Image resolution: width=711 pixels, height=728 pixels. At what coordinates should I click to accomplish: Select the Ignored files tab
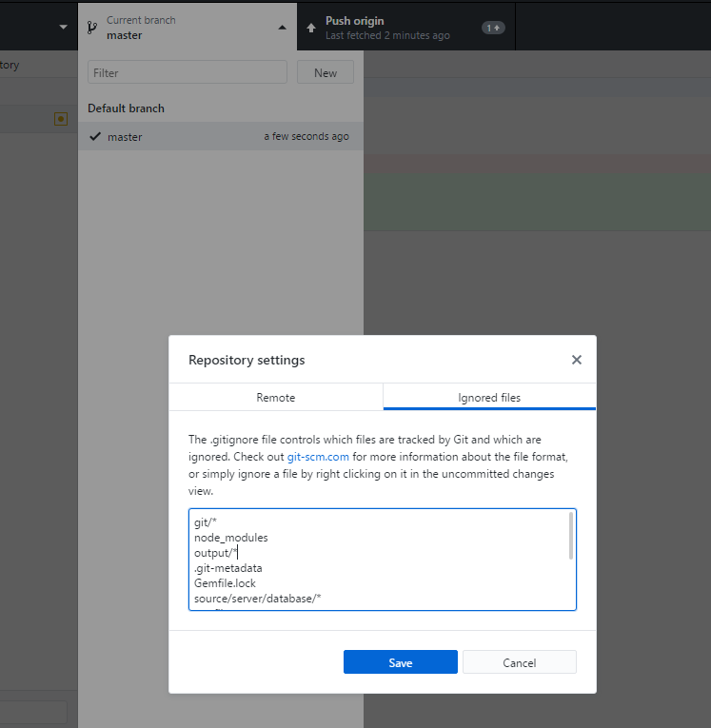point(489,398)
